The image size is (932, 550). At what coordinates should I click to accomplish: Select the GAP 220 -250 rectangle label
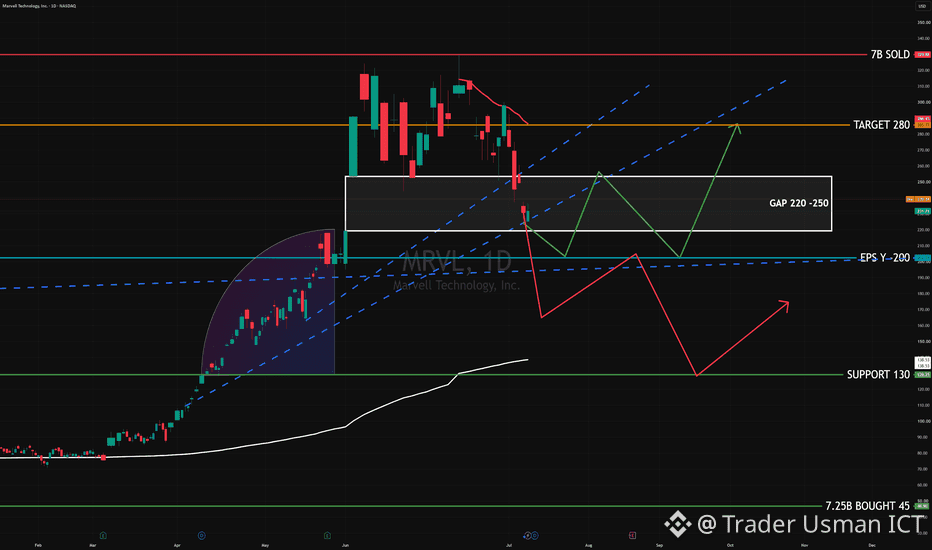coord(798,203)
